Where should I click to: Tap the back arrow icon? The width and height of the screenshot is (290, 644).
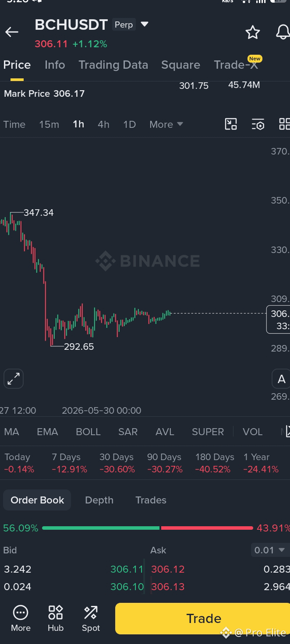click(11, 32)
